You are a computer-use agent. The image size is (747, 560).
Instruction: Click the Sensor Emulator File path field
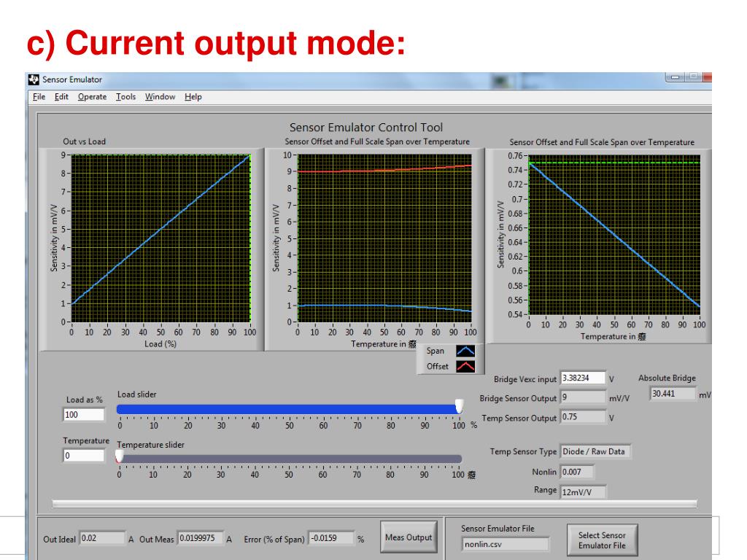click(x=505, y=543)
